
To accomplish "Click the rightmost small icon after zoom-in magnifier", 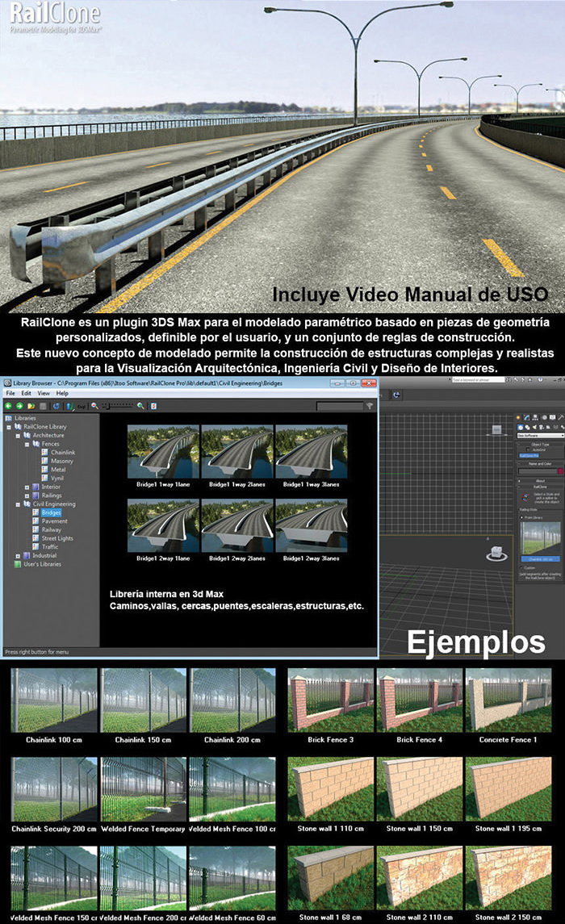I will coord(154,406).
